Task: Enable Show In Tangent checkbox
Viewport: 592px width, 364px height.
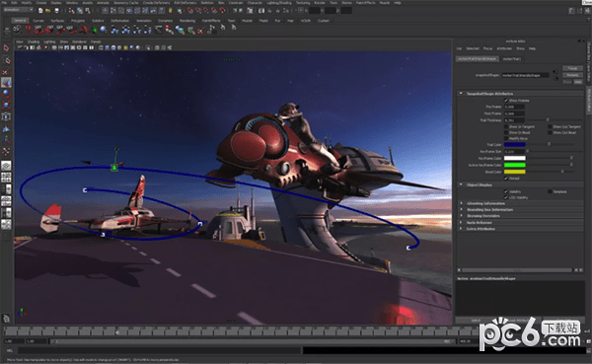Action: 506,127
